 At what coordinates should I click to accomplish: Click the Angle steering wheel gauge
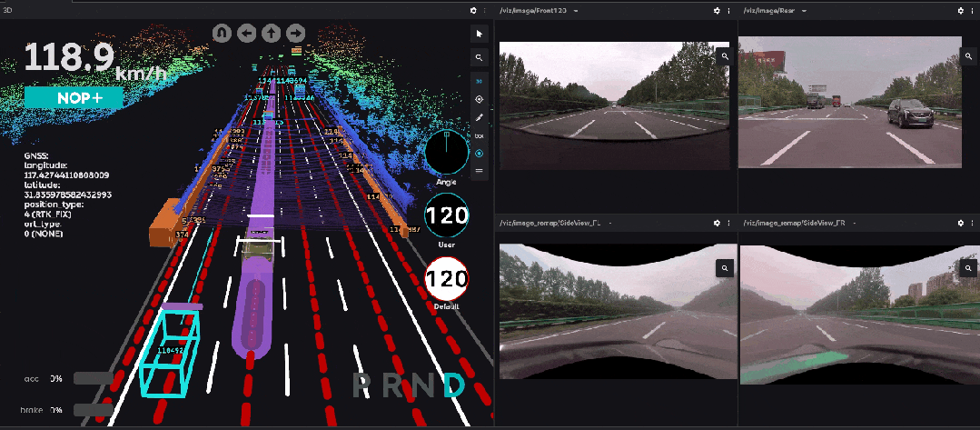[x=446, y=152]
